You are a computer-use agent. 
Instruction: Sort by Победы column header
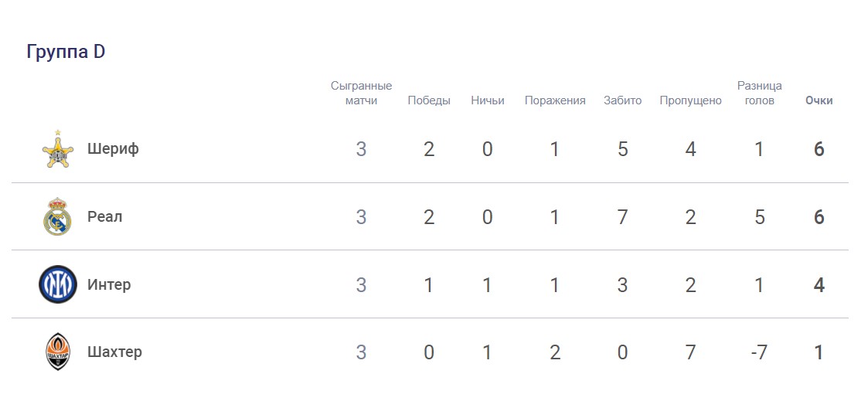click(429, 100)
